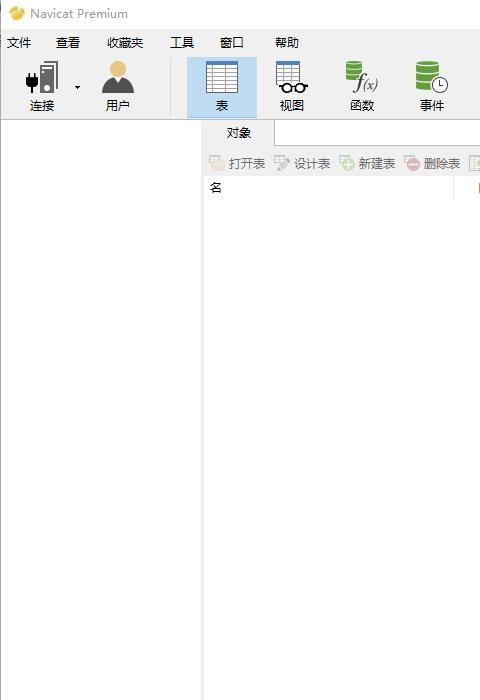Open the 事件 events icon

pos(432,87)
